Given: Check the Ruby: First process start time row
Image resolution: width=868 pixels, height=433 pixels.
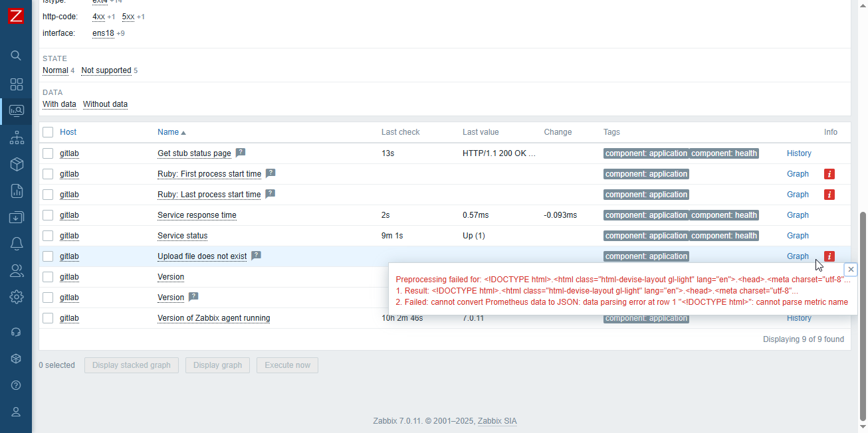Looking at the screenshot, I should coord(48,174).
